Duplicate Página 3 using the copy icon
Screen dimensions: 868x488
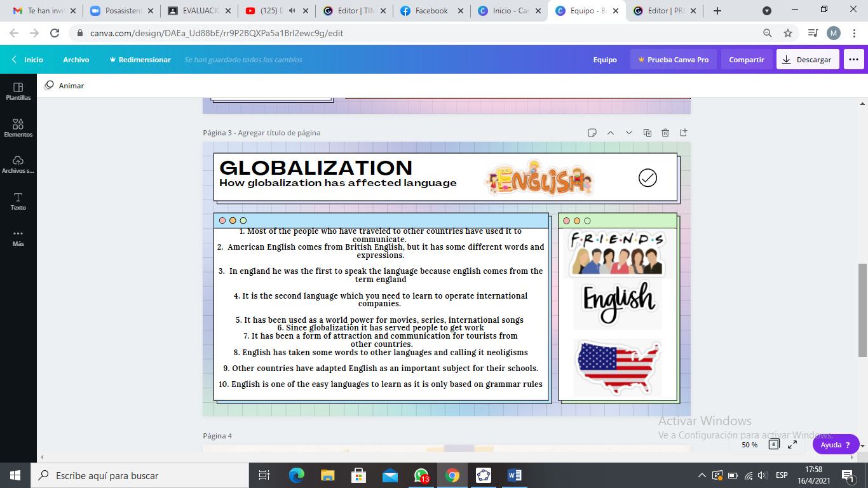647,132
